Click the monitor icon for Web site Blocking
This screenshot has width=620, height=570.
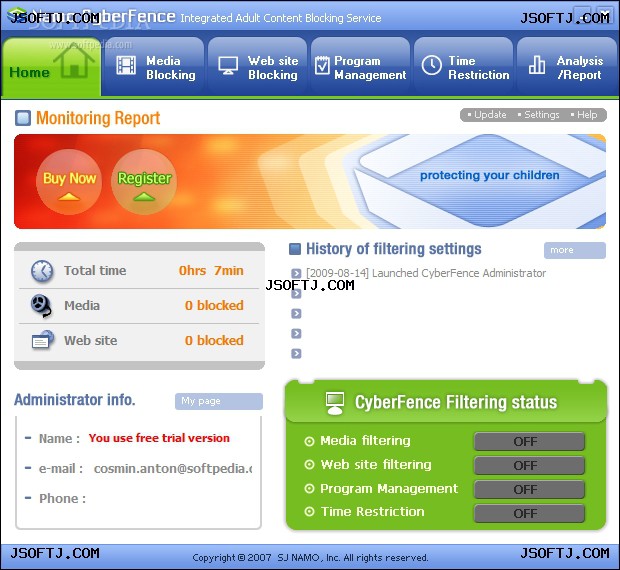tap(228, 65)
